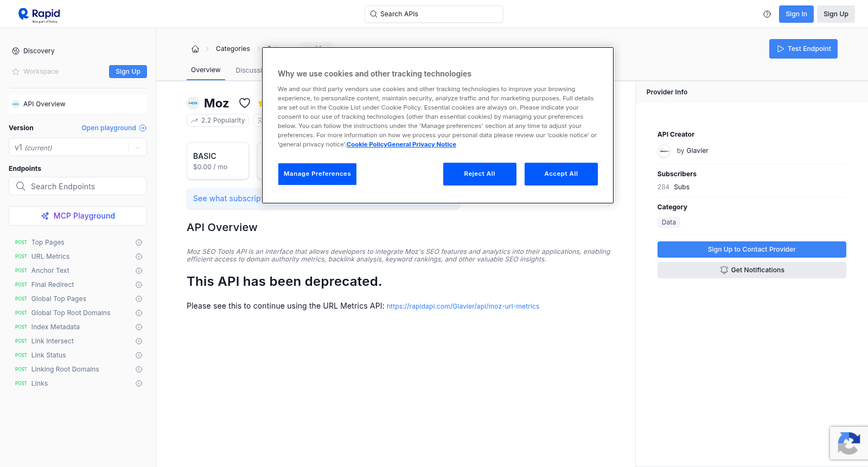This screenshot has width=868, height=467.
Task: Open the MCP Playground button
Action: [x=78, y=216]
